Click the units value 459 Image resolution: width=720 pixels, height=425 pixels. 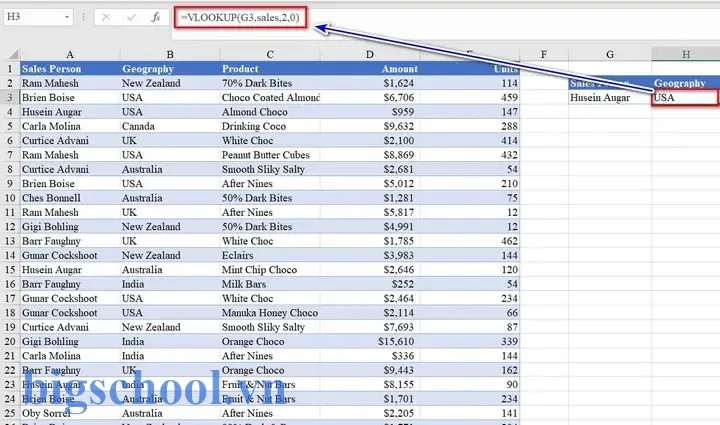[470, 98]
